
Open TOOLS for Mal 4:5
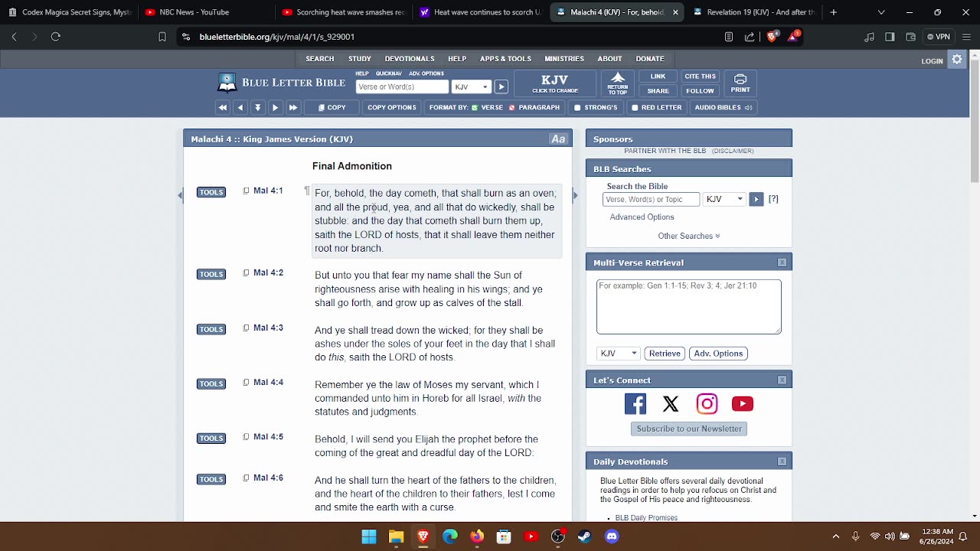(x=211, y=438)
